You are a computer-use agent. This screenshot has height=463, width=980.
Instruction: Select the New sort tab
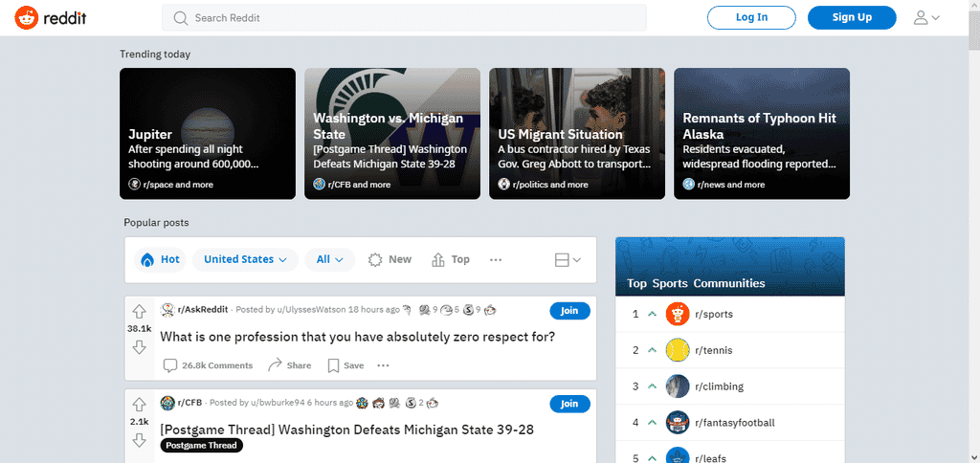[x=390, y=259]
